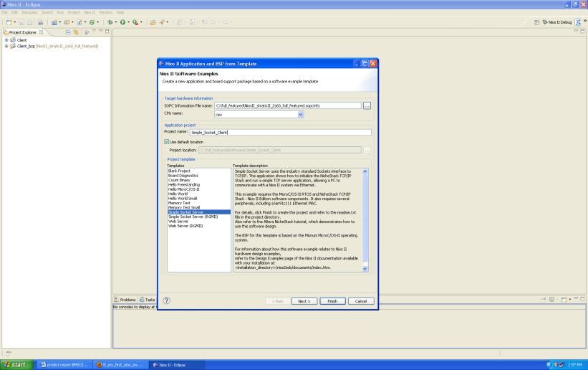Click the Debug bug icon in toolbar
Viewport: 588px width, 370px height.
[x=110, y=22]
